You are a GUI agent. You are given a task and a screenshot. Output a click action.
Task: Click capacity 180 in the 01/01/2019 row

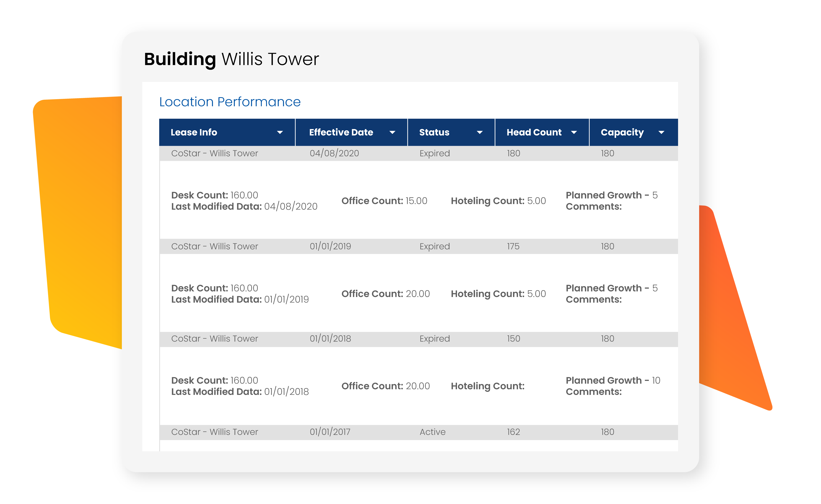point(607,246)
